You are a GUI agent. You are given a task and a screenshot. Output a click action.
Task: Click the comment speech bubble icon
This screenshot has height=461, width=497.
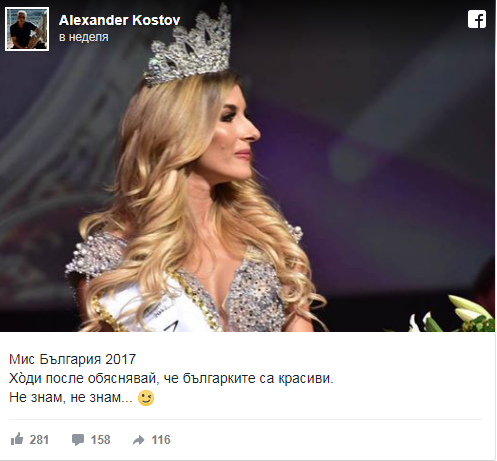78,440
